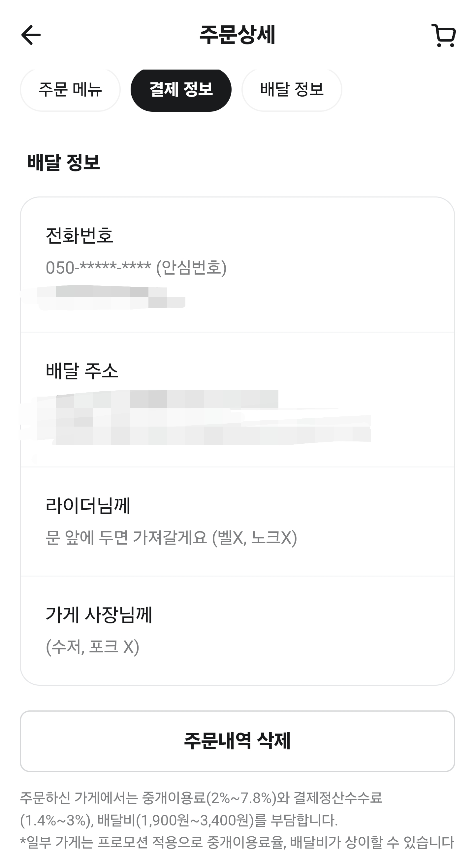Go to the 배달 정보 tab
Image resolution: width=475 pixels, height=868 pixels.
click(292, 90)
